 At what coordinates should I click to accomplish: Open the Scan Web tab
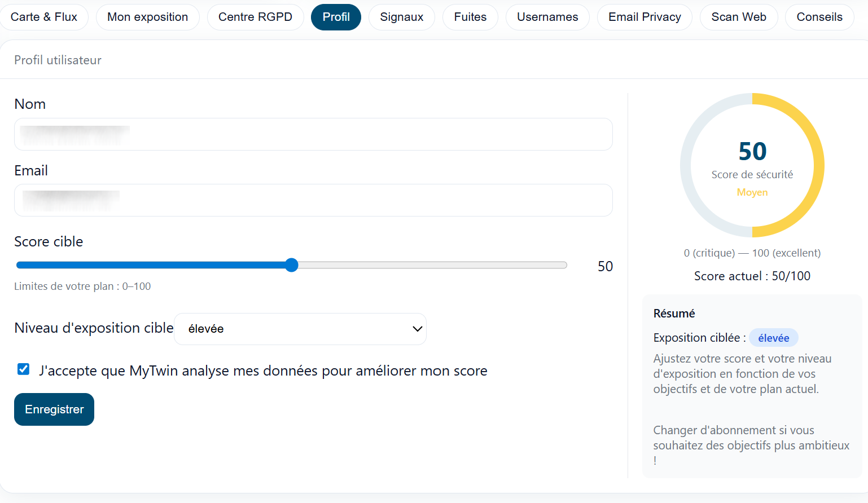pyautogui.click(x=738, y=17)
